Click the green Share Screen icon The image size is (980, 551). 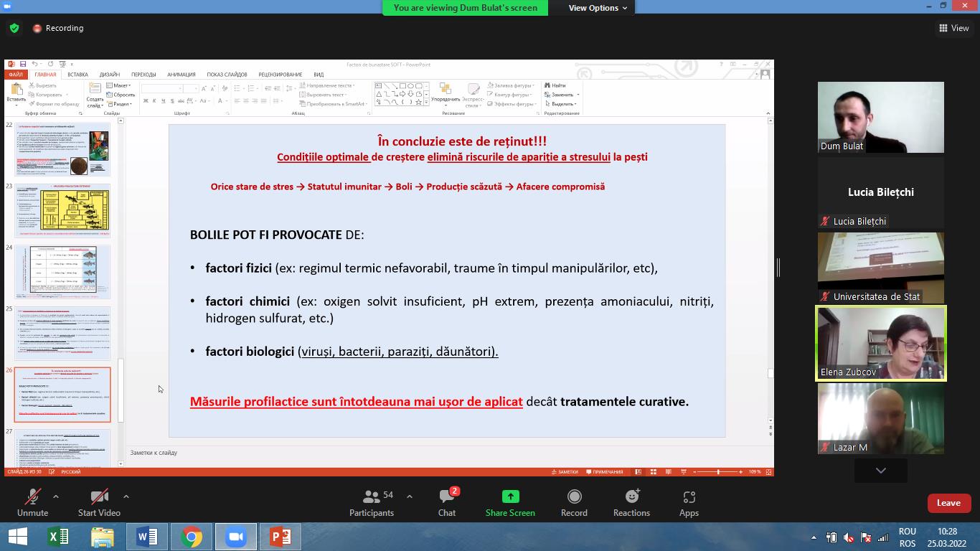click(x=510, y=496)
